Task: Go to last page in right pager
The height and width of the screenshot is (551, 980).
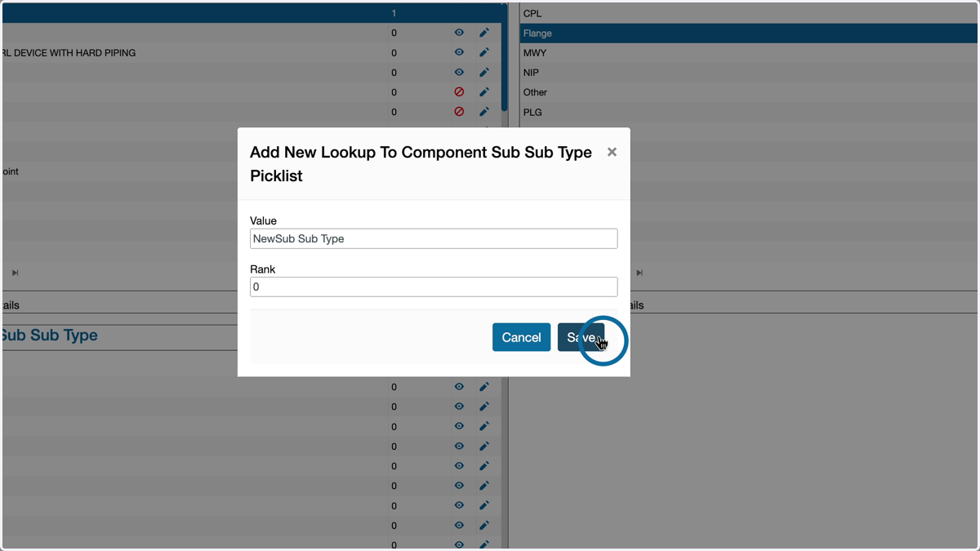Action: (639, 273)
